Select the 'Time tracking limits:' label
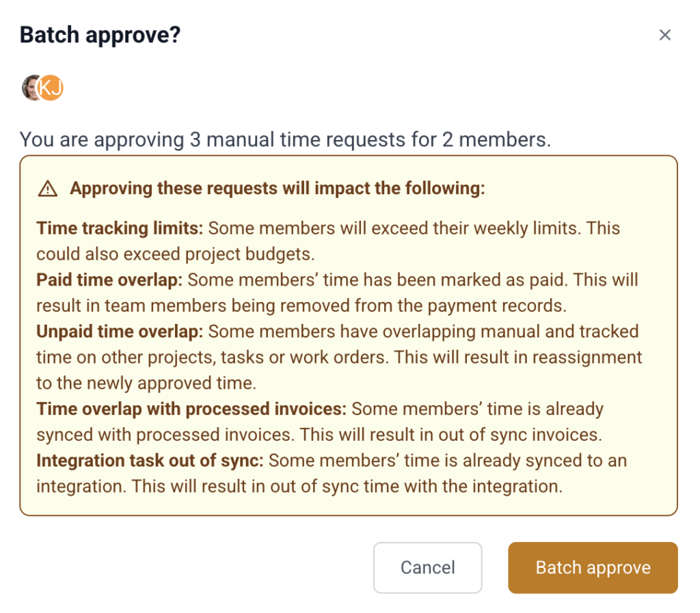The height and width of the screenshot is (613, 700). click(x=120, y=228)
